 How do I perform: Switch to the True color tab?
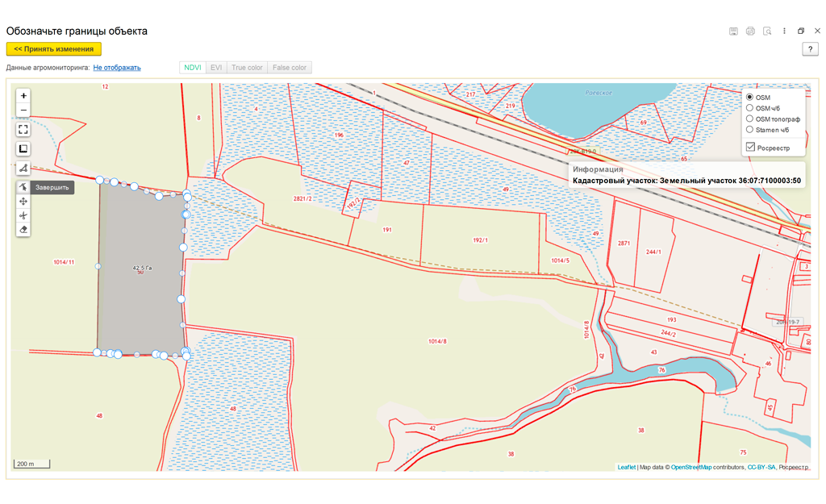[247, 68]
